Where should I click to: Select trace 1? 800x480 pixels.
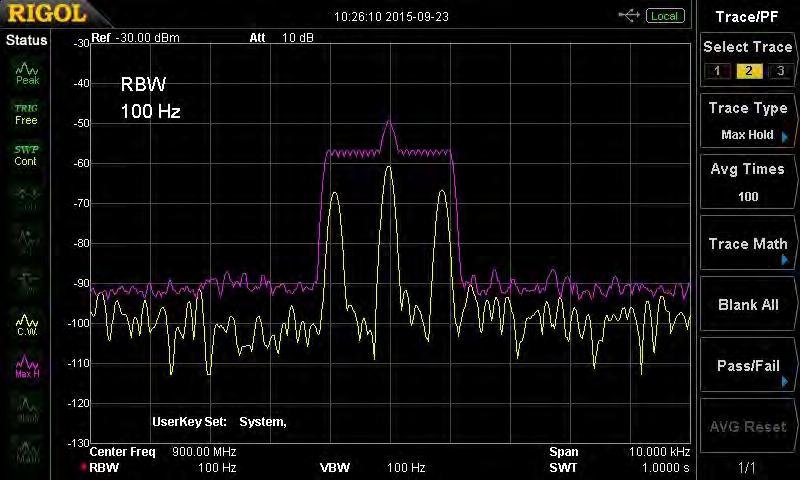[x=717, y=71]
